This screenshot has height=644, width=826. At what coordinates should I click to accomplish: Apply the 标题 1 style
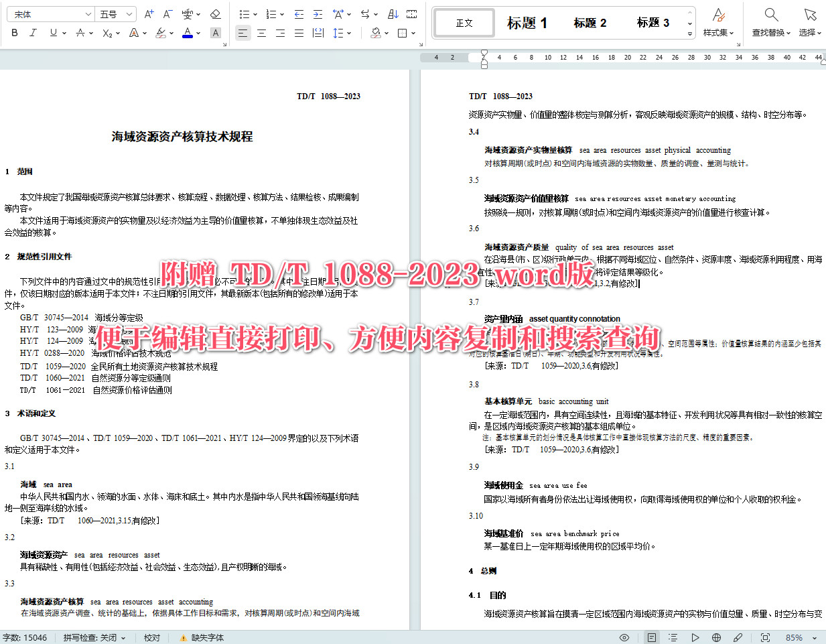click(x=529, y=22)
